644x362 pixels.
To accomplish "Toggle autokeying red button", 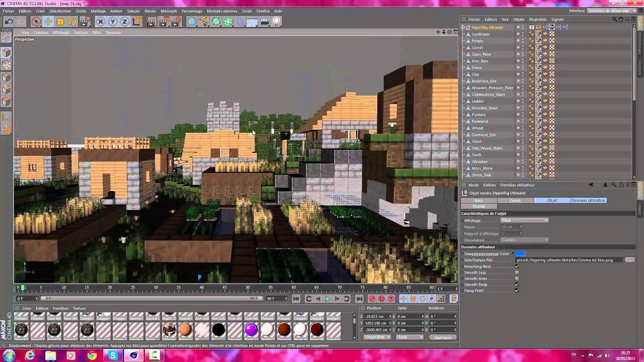I will (381, 299).
